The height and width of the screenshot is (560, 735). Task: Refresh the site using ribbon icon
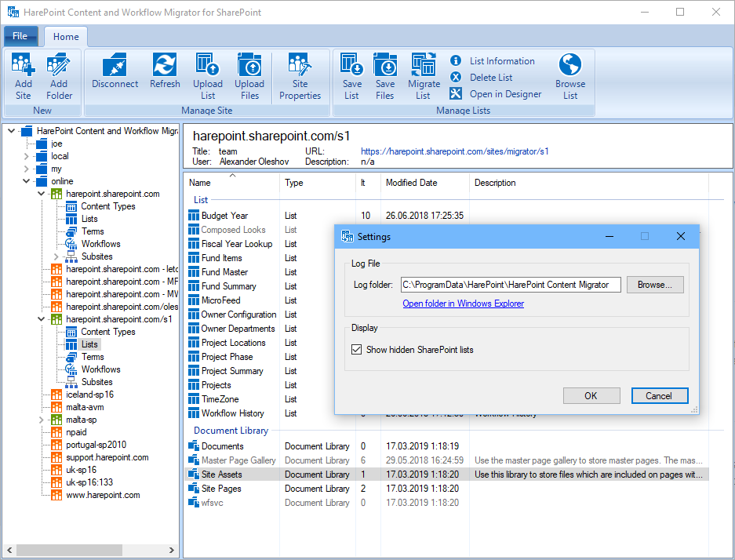[165, 64]
